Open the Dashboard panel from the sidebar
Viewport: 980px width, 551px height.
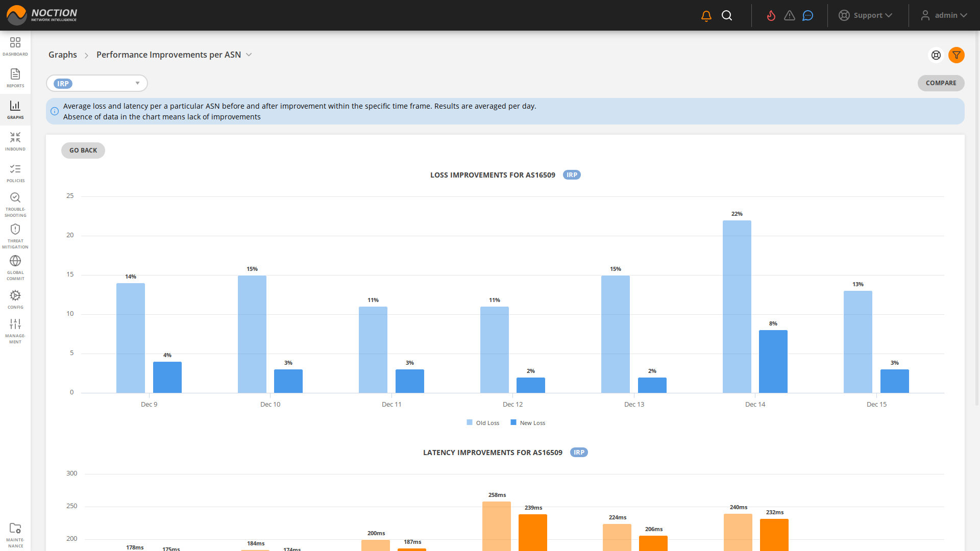[x=15, y=46]
